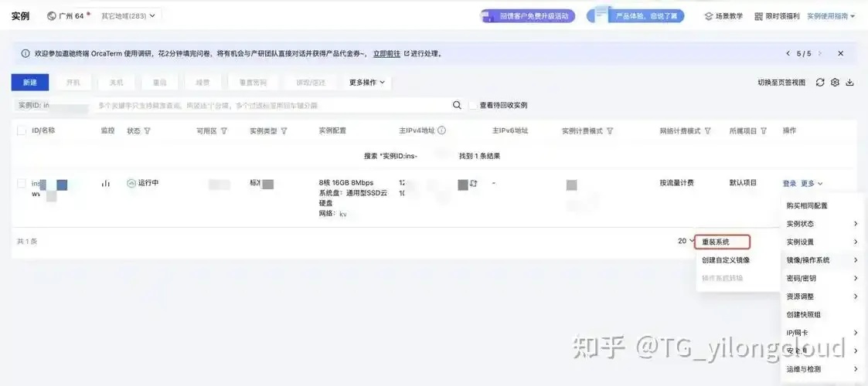Image resolution: width=868 pixels, height=386 pixels.
Task: Click the 实例配置 column header
Action: coord(332,131)
